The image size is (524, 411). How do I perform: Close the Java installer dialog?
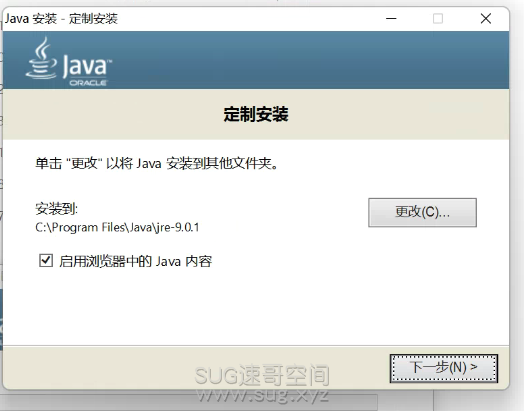click(486, 18)
